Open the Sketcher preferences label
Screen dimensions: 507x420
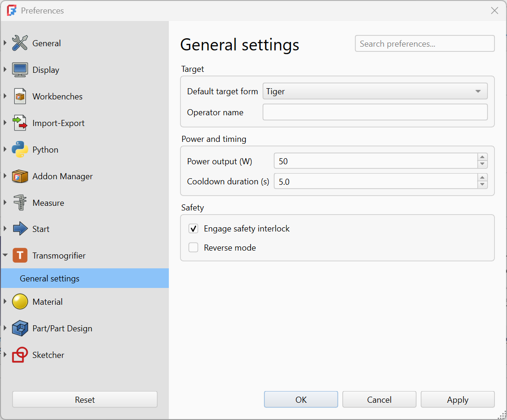48,355
